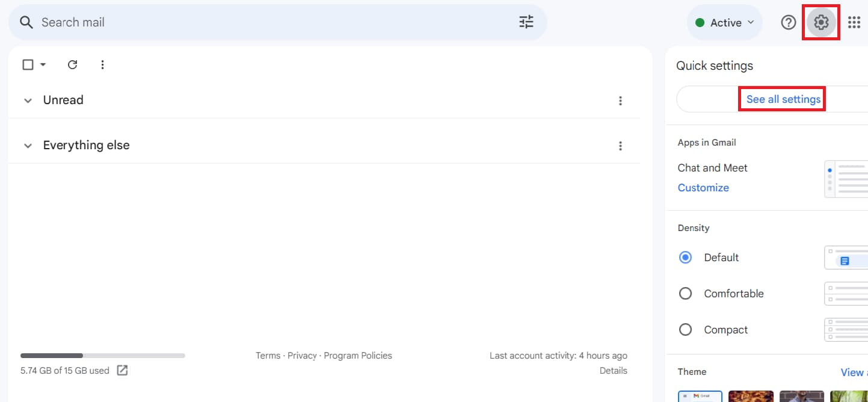Show search options filter icon
Viewport: 868px width, 402px height.
526,22
